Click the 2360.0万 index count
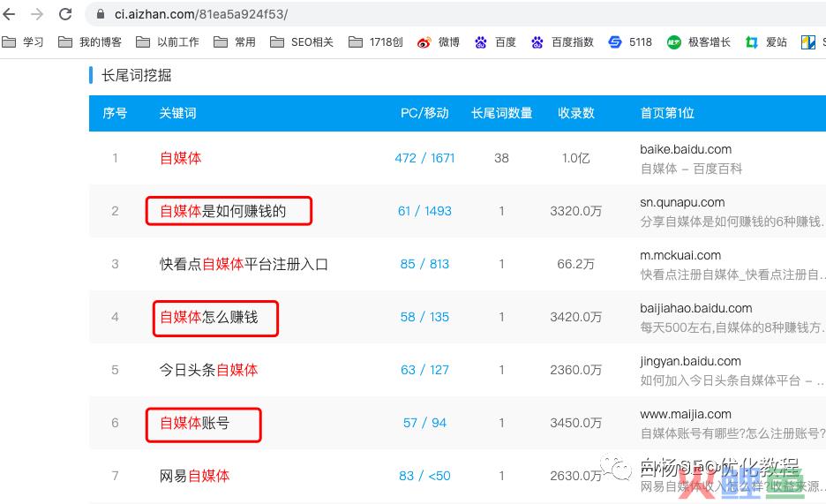This screenshot has height=504, width=826. point(575,370)
